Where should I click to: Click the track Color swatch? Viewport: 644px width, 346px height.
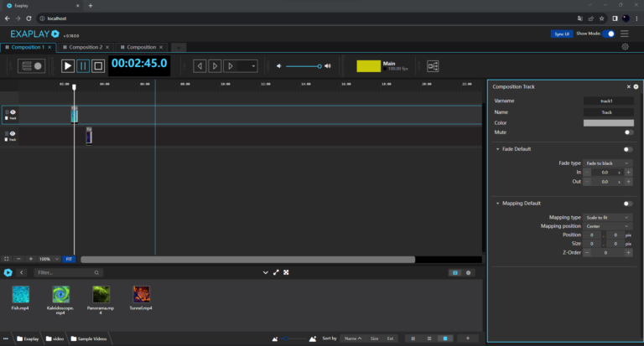[x=609, y=122]
